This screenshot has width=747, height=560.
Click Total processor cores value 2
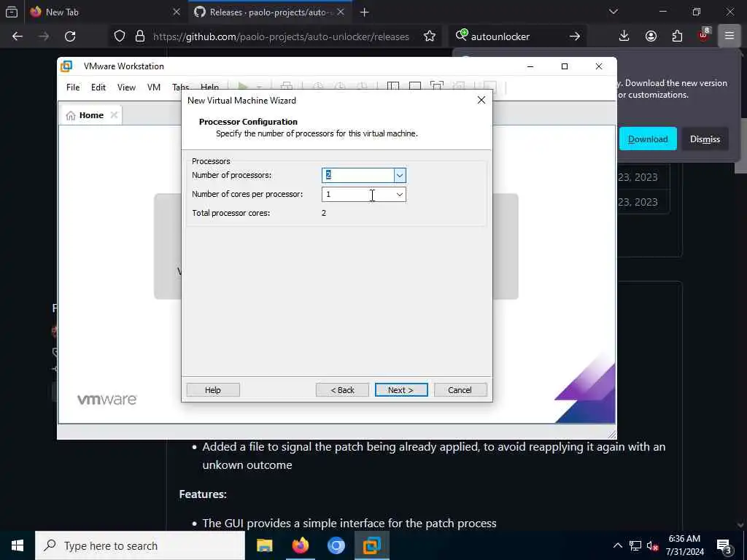(324, 213)
